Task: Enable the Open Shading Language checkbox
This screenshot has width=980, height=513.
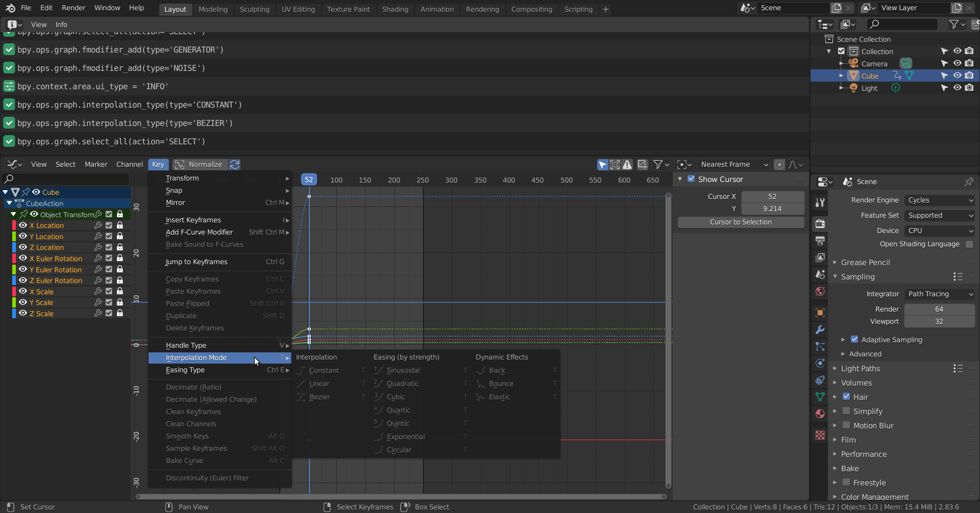Action: coord(969,244)
